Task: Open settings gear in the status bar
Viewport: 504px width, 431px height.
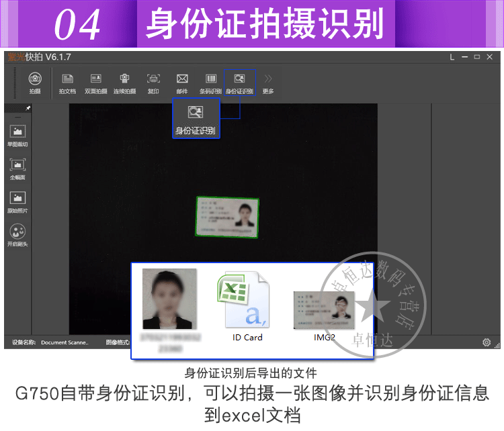Action: [487, 342]
